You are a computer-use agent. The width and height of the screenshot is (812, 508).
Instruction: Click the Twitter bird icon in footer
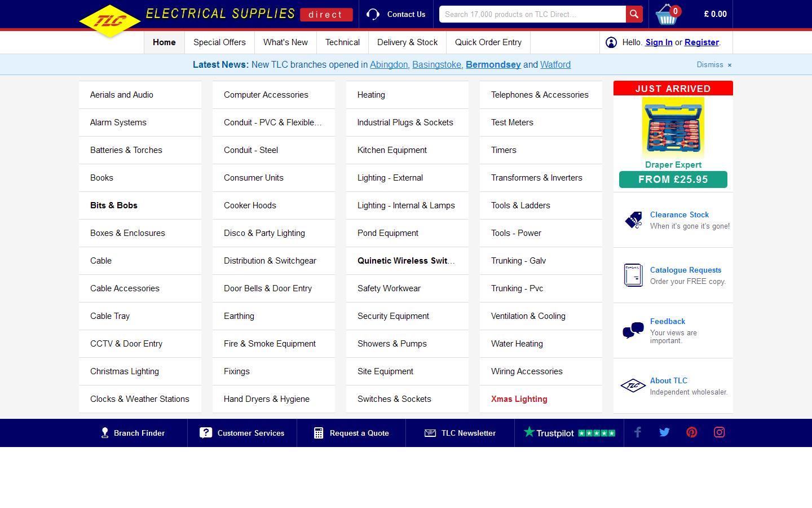click(664, 432)
